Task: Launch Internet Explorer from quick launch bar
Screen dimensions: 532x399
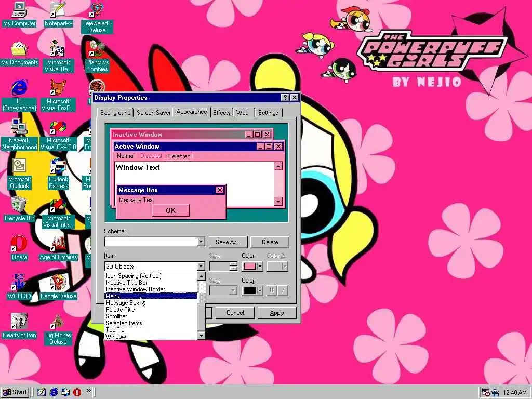Action: [x=54, y=392]
